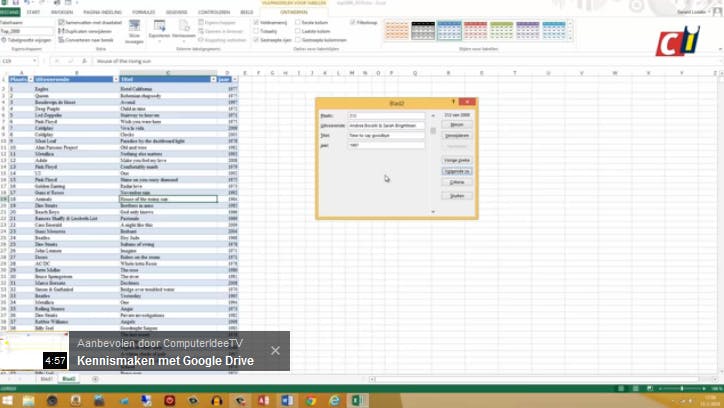
Task: Select the black table style swatch
Action: pos(423,30)
